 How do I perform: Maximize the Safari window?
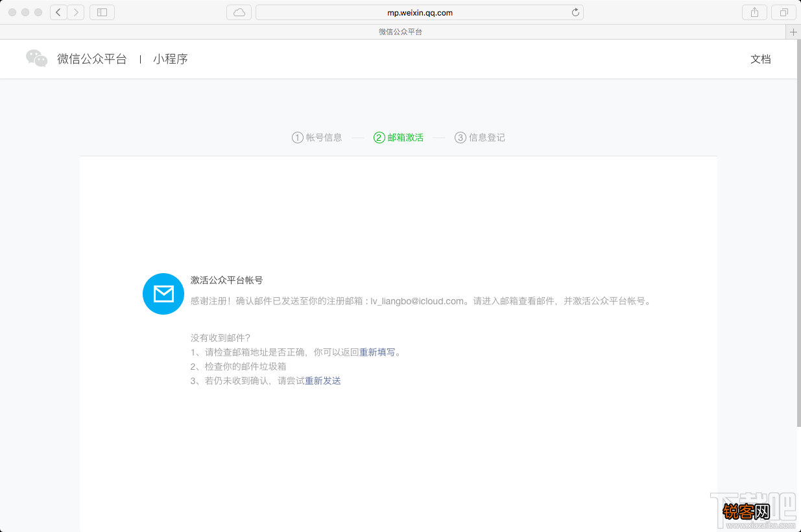click(38, 12)
